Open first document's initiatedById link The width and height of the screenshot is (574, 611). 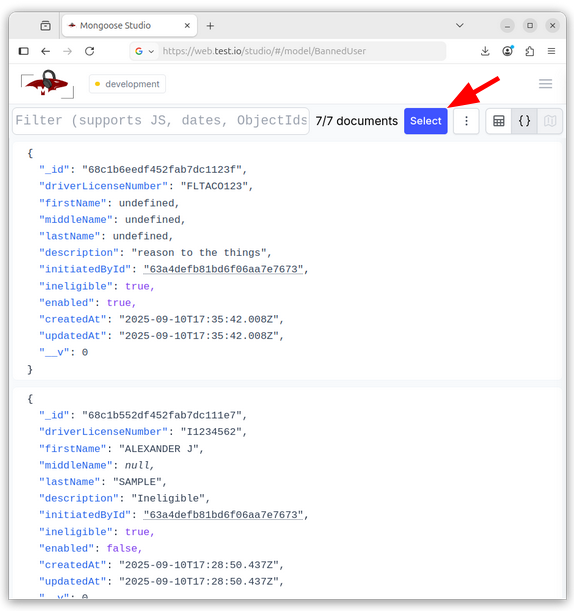pyautogui.click(x=223, y=269)
